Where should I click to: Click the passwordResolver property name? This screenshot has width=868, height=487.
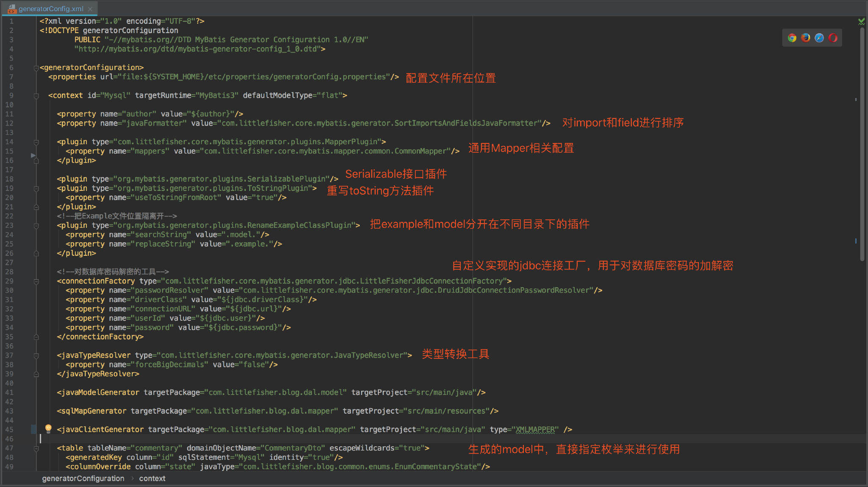tap(170, 290)
